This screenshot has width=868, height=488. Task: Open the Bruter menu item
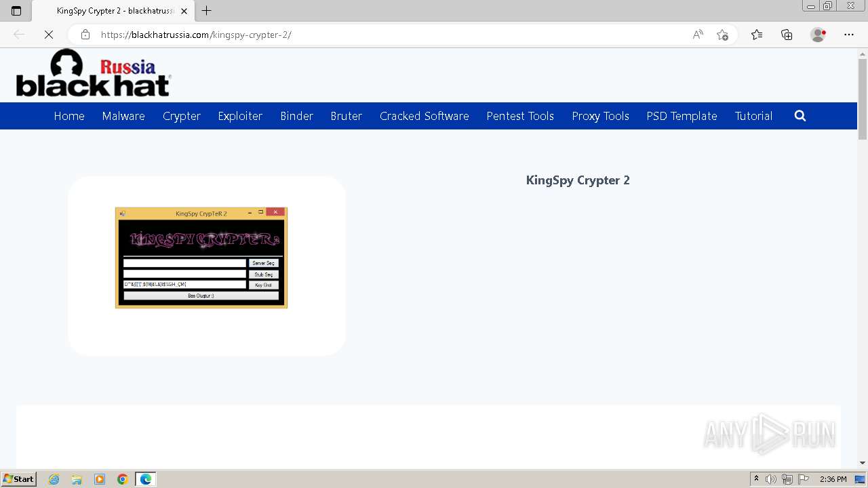click(x=347, y=116)
